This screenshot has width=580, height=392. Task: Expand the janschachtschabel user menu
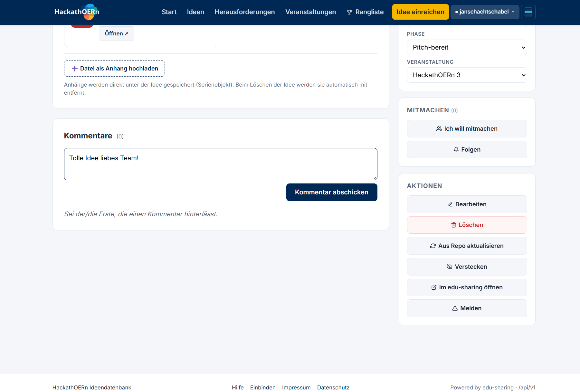pos(485,12)
